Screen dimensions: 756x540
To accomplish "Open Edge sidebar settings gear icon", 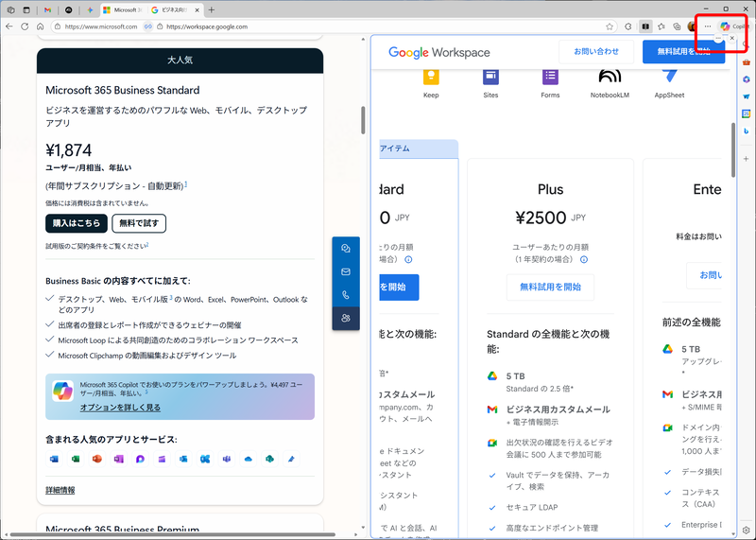I will point(747,530).
